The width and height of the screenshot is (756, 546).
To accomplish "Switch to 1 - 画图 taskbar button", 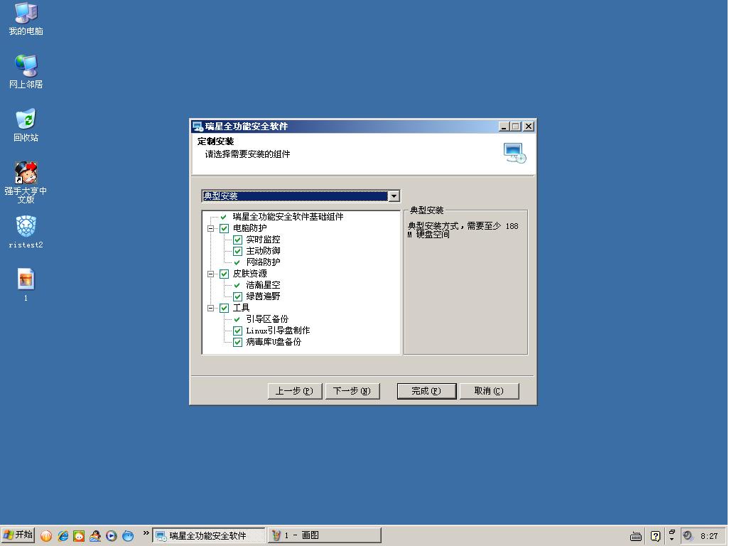I will (x=325, y=535).
